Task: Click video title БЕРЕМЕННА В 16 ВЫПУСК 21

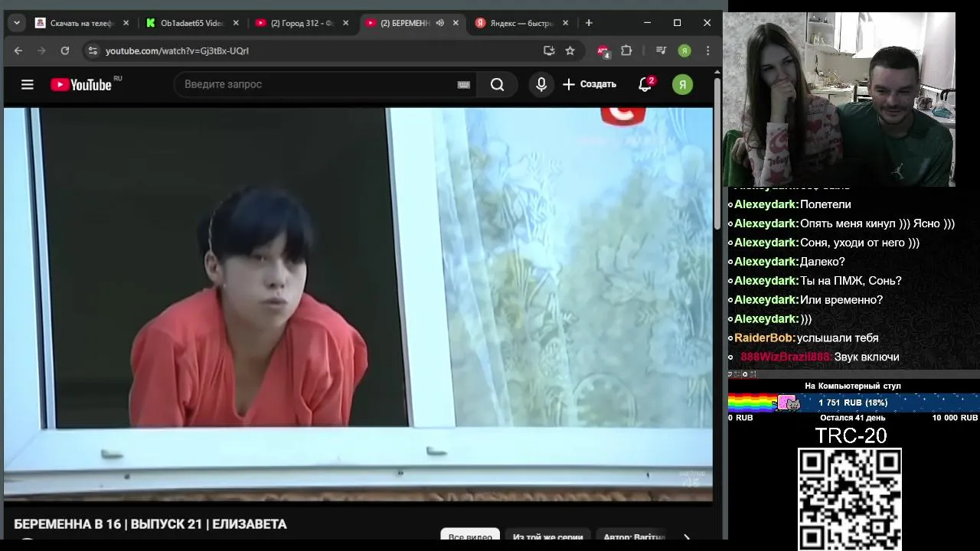Action: pos(150,524)
